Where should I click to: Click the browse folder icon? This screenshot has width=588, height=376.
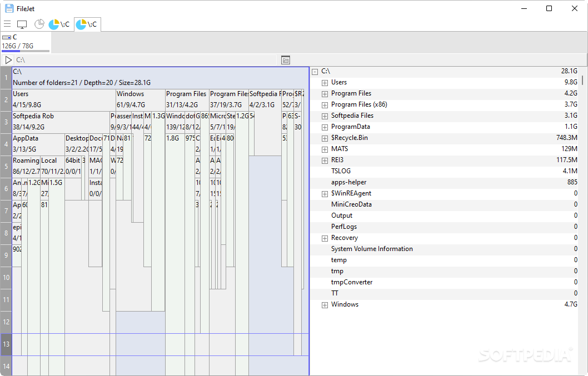(x=286, y=60)
